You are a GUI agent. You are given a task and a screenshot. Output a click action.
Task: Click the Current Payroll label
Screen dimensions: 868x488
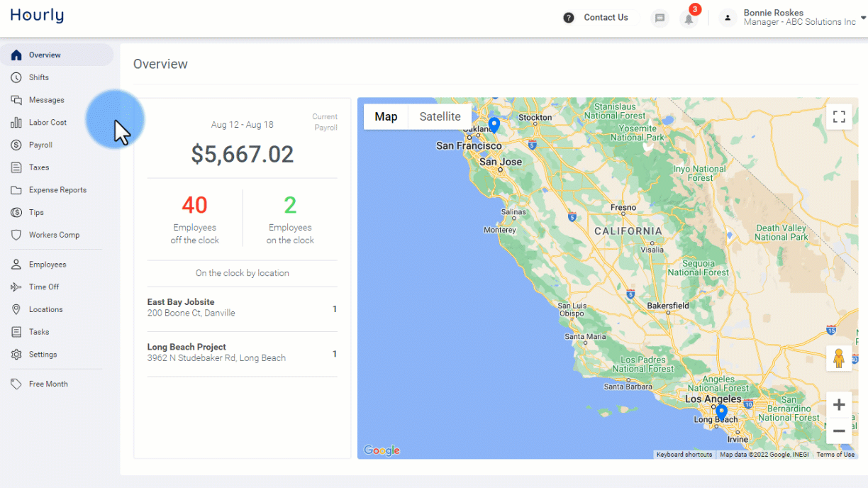325,122
